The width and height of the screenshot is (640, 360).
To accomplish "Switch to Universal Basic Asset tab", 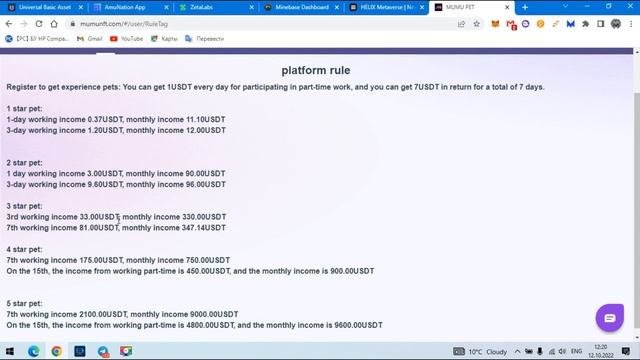I will 44,7.
